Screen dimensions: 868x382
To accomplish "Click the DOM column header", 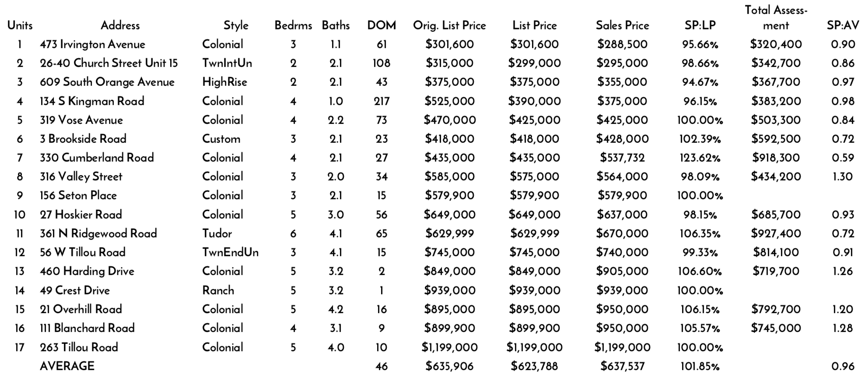I will pos(381,25).
